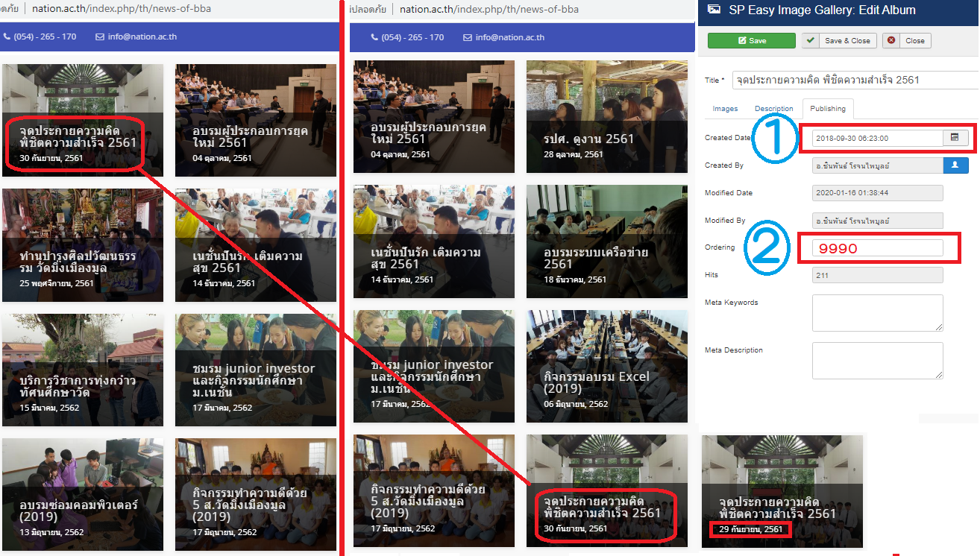
Task: Focus the Ordering field showing 9990
Action: [879, 248]
